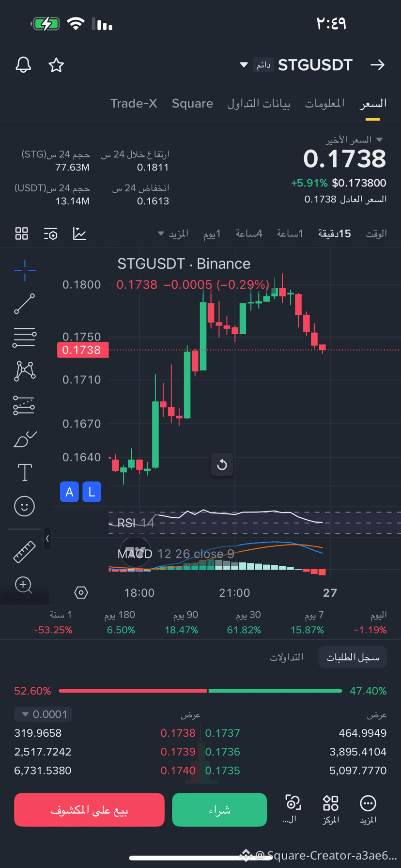Screen dimensions: 401x868
Task: Tap the 0.1738 current price label
Action: (x=83, y=350)
